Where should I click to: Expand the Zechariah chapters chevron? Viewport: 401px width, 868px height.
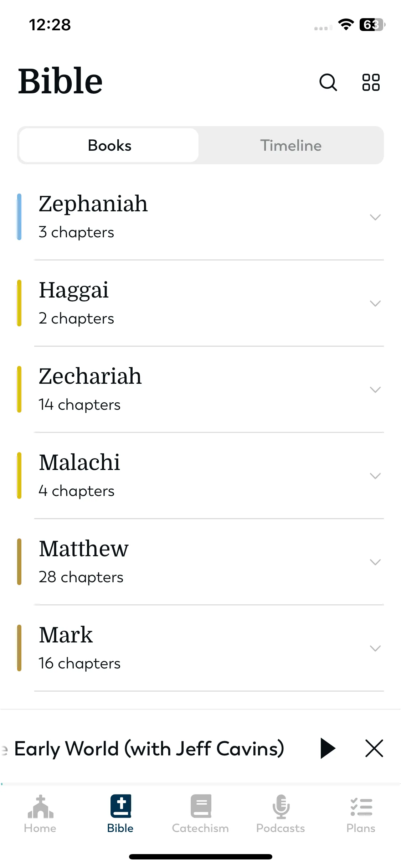point(375,389)
